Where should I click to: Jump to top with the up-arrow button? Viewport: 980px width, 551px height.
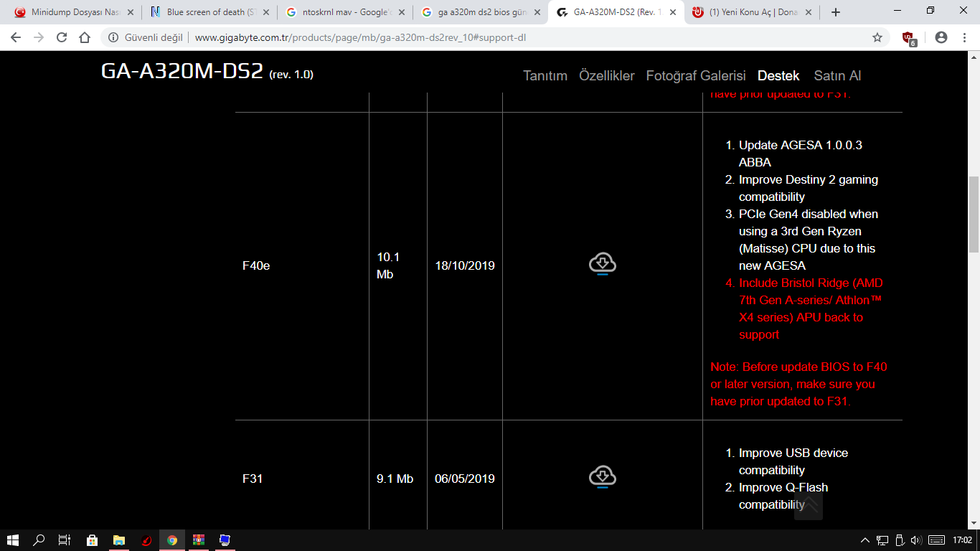pos(808,505)
